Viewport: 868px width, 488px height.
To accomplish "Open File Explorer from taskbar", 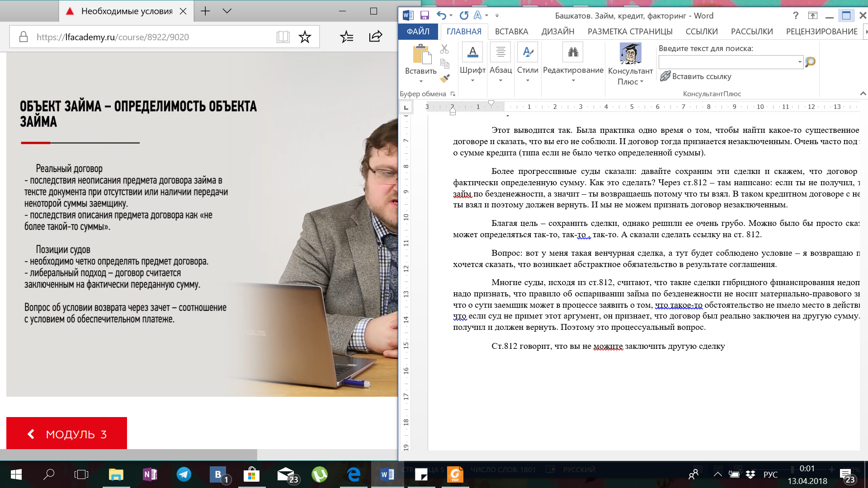I will 116,474.
